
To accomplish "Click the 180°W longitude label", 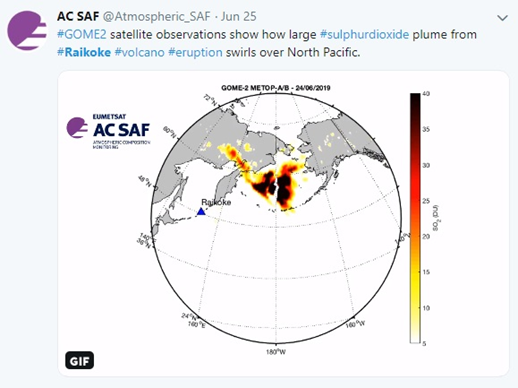I will point(276,352).
